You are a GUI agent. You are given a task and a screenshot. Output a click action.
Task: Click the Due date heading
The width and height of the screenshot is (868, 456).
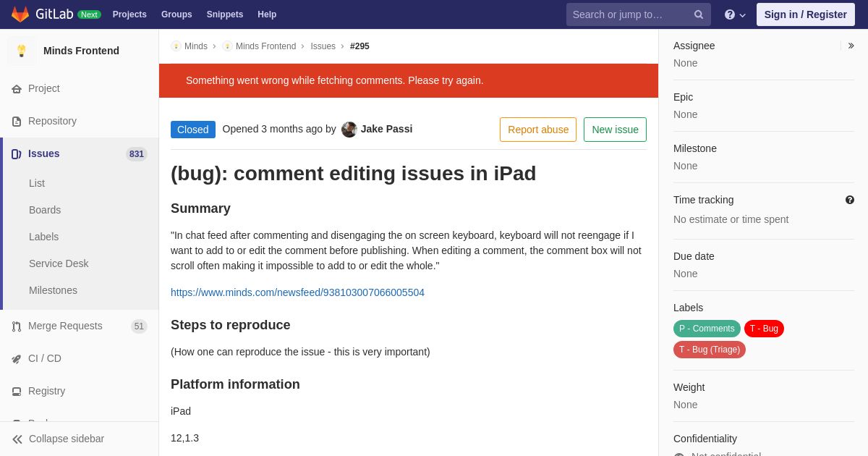tap(694, 256)
